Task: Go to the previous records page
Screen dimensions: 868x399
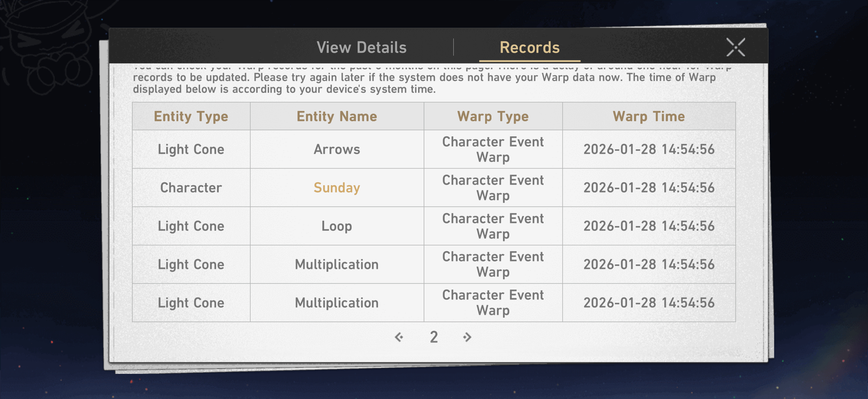Action: (399, 337)
